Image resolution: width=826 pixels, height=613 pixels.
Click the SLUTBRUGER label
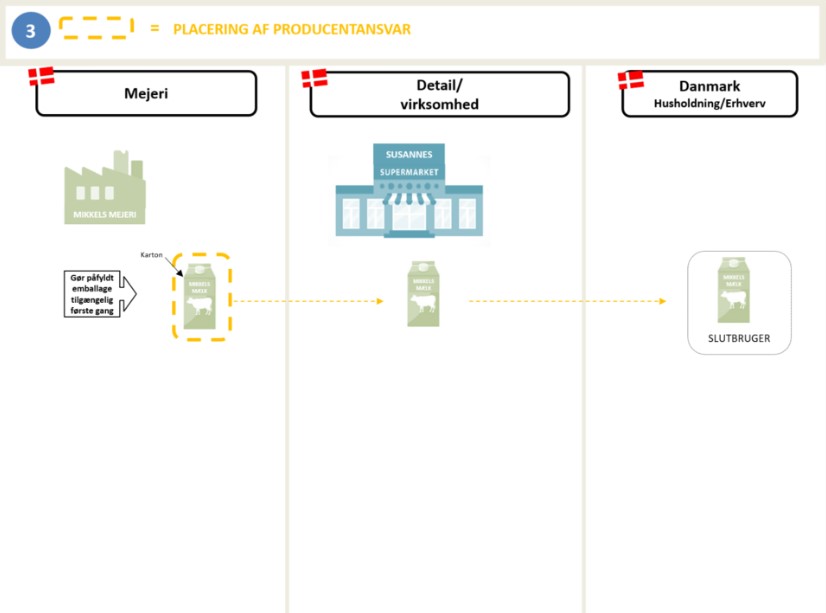click(739, 338)
